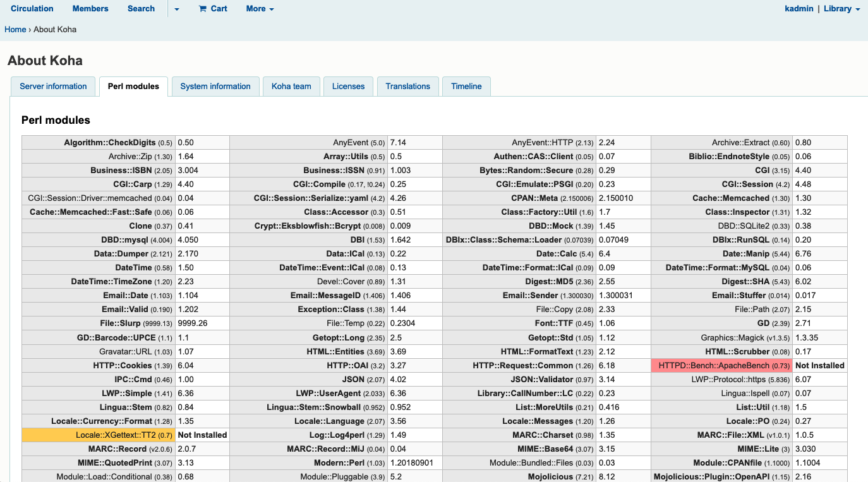Open the System information tab

coord(215,87)
